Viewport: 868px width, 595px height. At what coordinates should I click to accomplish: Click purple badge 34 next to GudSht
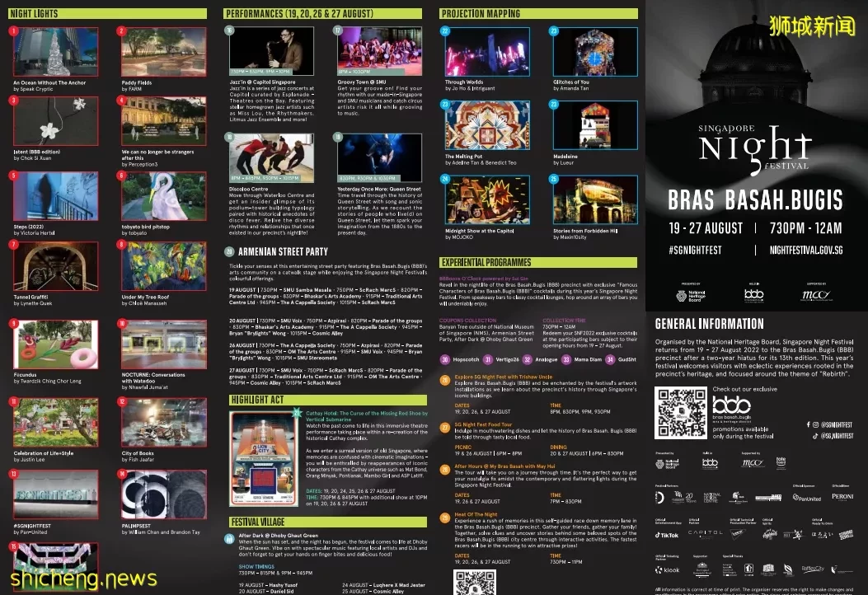tap(610, 360)
